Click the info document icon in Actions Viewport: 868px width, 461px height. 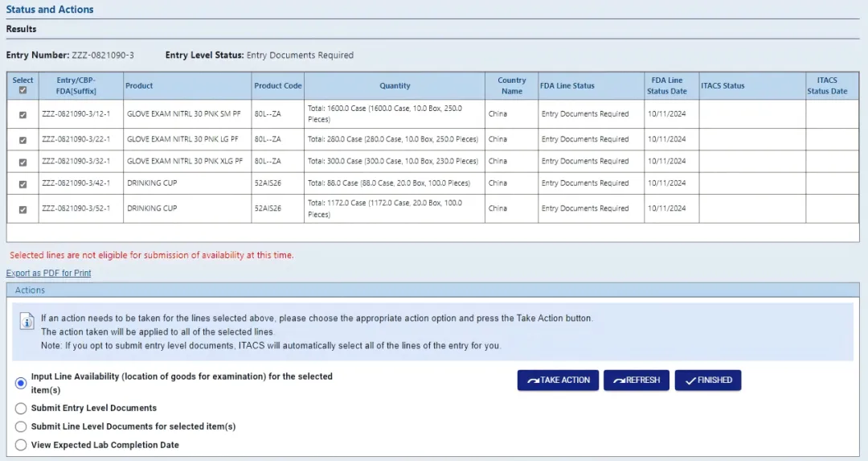pos(28,323)
